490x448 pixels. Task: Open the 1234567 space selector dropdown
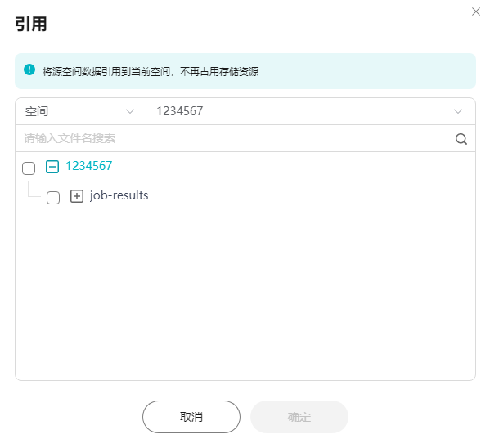(x=311, y=111)
